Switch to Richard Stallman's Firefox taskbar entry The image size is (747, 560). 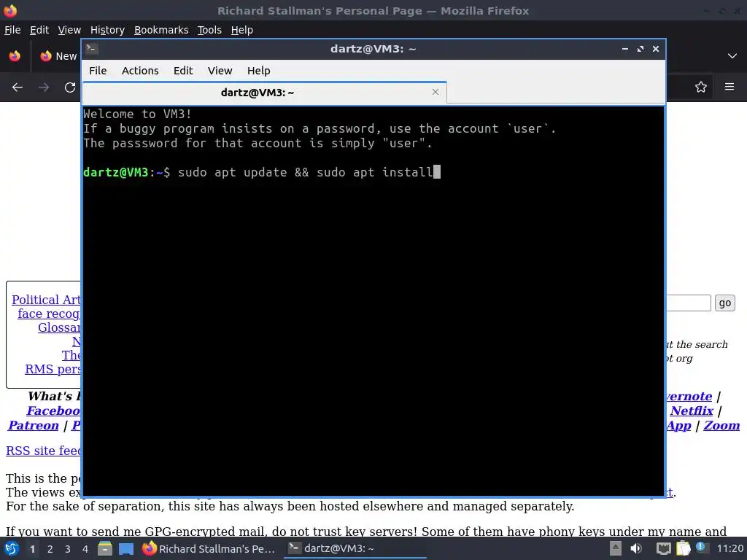tap(209, 548)
